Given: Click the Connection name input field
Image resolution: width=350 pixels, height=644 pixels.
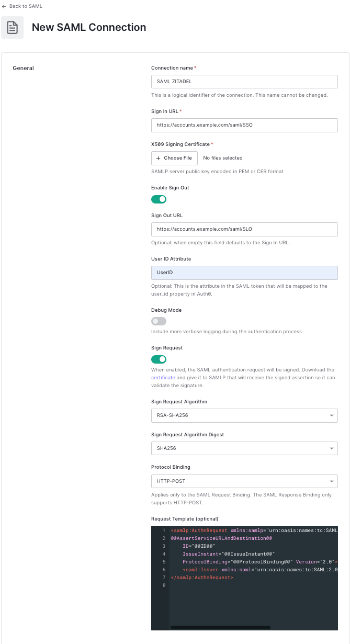Looking at the screenshot, I should (244, 81).
